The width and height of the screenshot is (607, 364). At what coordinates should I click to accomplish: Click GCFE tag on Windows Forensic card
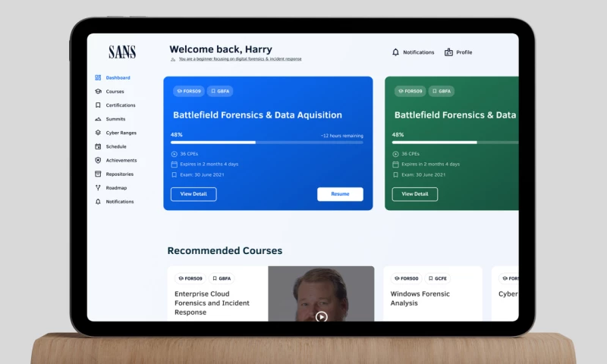tap(438, 278)
